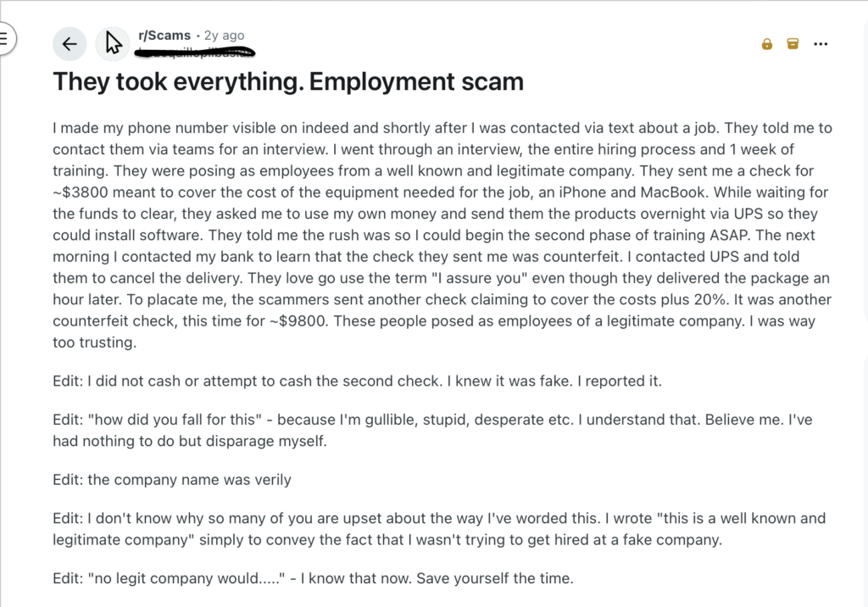Click the edit about not cashing second check
Viewport: 868px width, 607px height.
[357, 381]
